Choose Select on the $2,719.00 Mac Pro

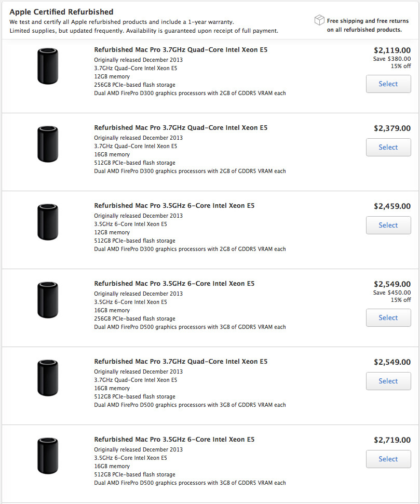click(388, 459)
